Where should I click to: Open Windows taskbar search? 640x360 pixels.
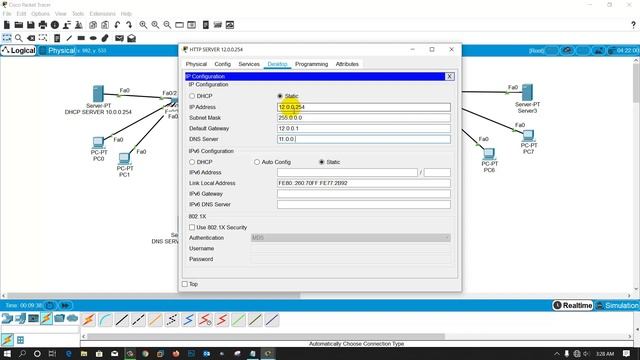pyautogui.click(x=22, y=353)
